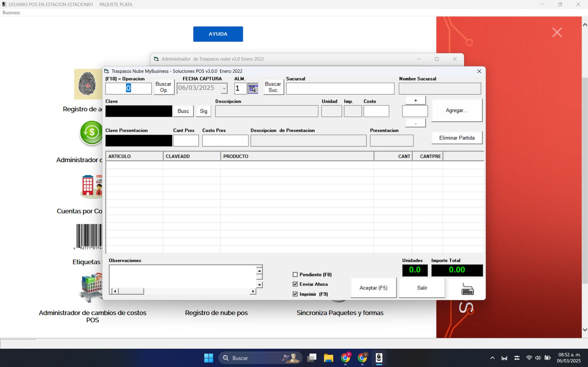Click the warehouse lookup icon next to ALM
Image resolution: width=588 pixels, height=367 pixels.
coord(253,89)
